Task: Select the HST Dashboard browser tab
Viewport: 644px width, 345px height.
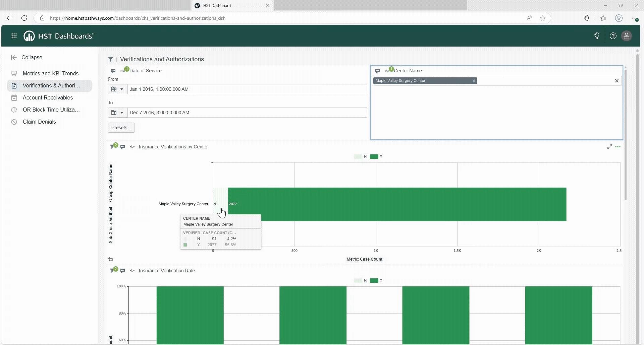Action: (x=232, y=6)
